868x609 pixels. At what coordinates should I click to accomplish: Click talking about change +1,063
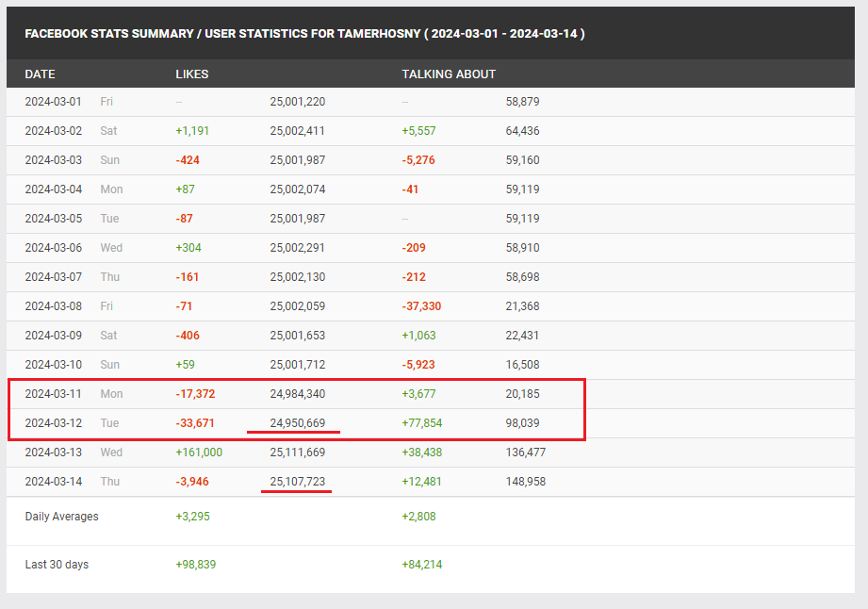(418, 336)
